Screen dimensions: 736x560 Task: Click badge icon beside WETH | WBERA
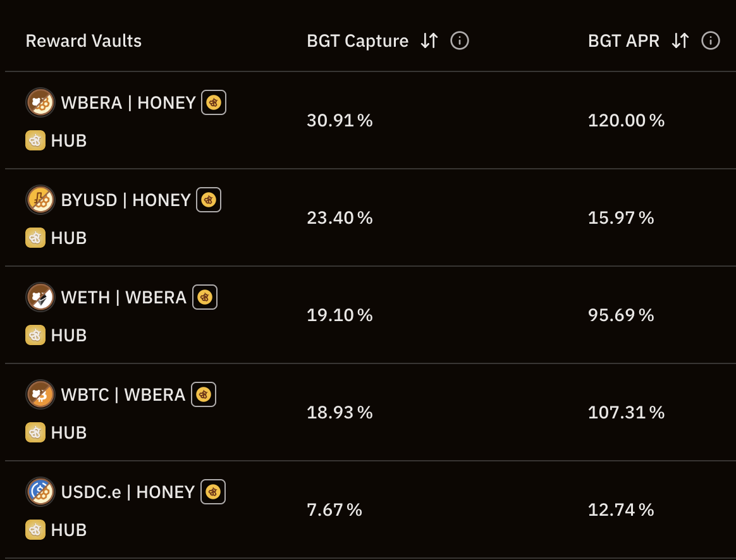pos(205,297)
